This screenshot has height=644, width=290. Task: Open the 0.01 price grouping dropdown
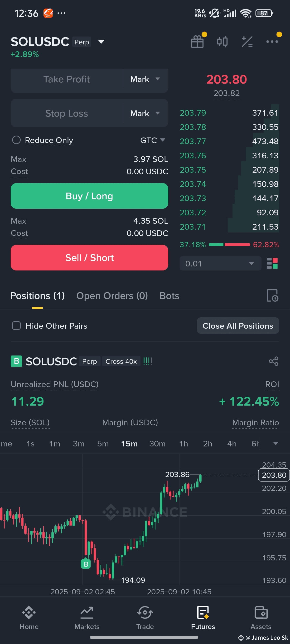(x=220, y=263)
